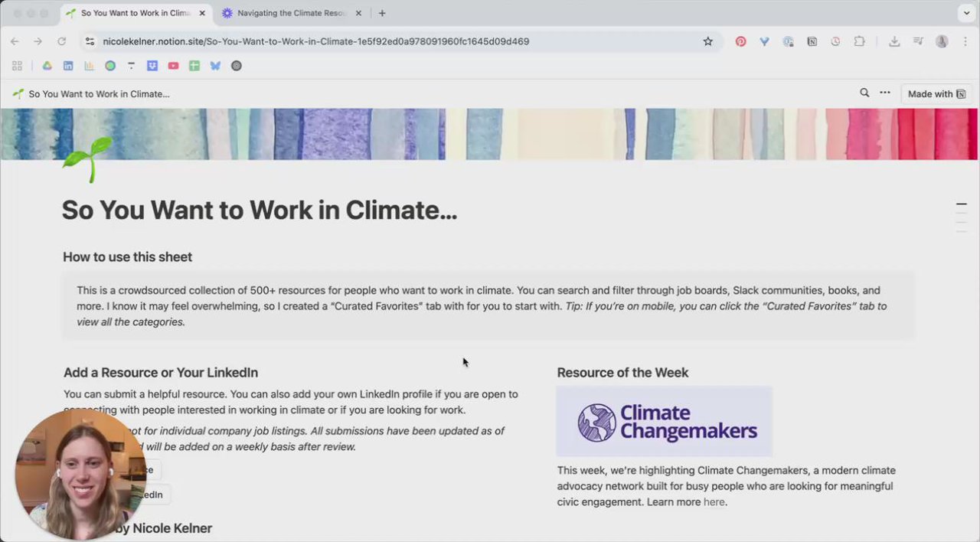Click the 'Resource of the Week' heading

622,373
